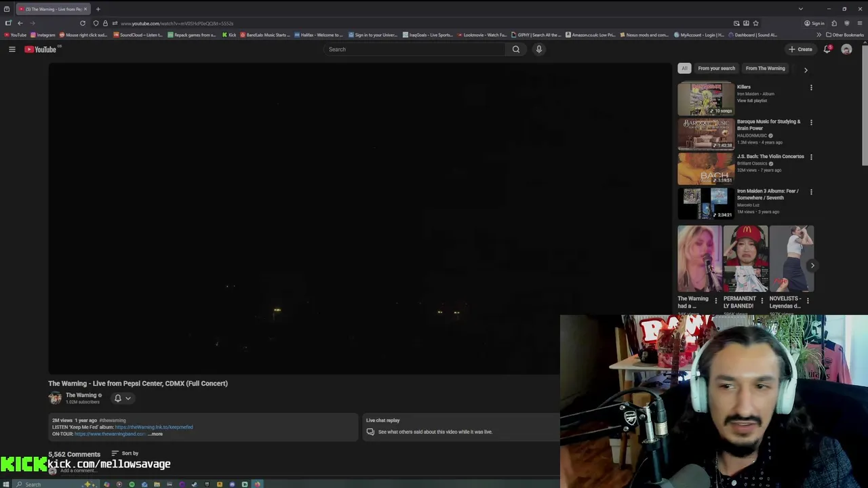This screenshot has width=868, height=488.
Task: Open options for the Baroque Music video
Action: [x=811, y=123]
